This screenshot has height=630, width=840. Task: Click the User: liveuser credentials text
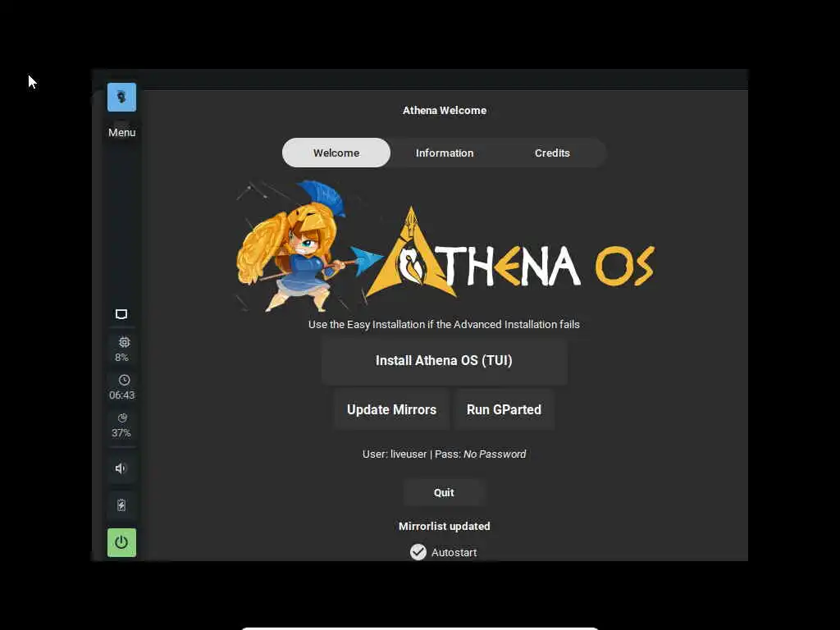pyautogui.click(x=444, y=454)
